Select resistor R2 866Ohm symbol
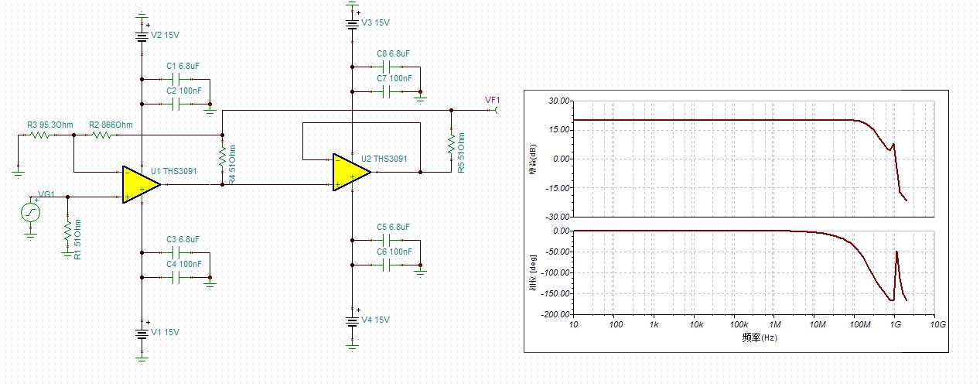The image size is (980, 387). (x=103, y=135)
